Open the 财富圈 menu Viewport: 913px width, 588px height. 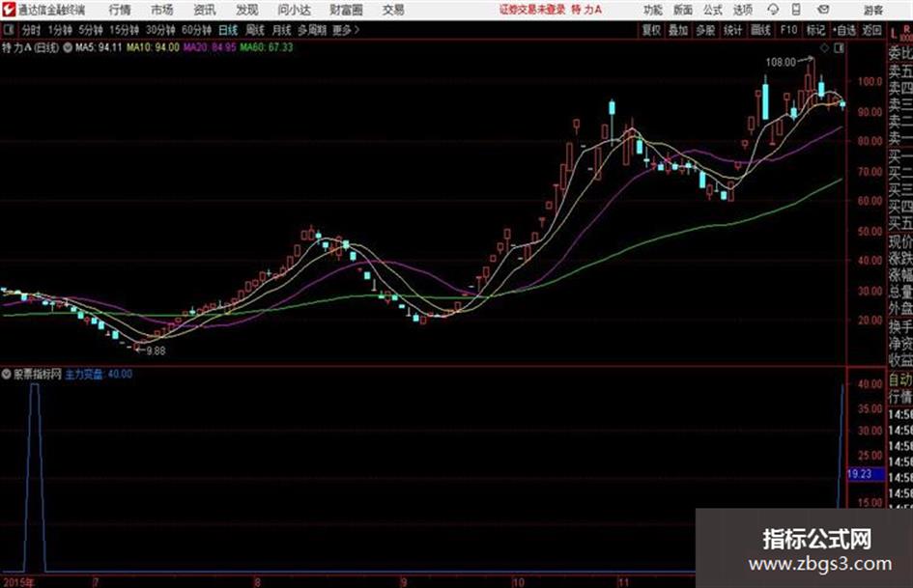pyautogui.click(x=346, y=10)
